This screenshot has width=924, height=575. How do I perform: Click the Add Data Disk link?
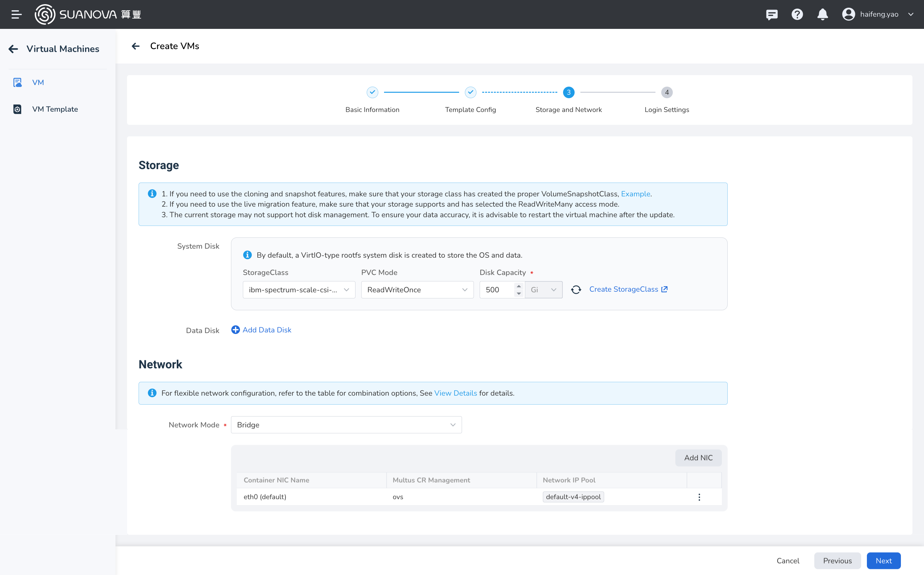pyautogui.click(x=267, y=330)
